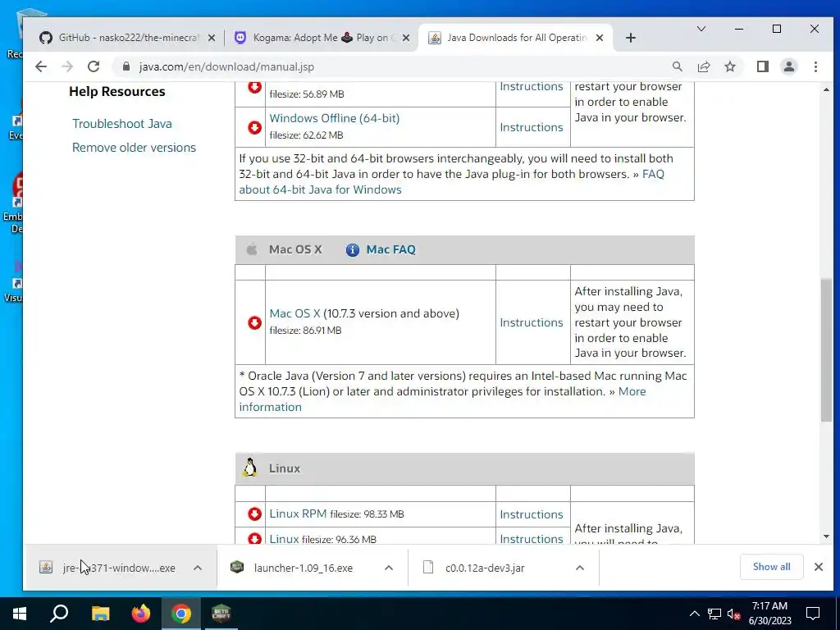Expand options for launcher-1.09_16.exe download

coord(388,568)
